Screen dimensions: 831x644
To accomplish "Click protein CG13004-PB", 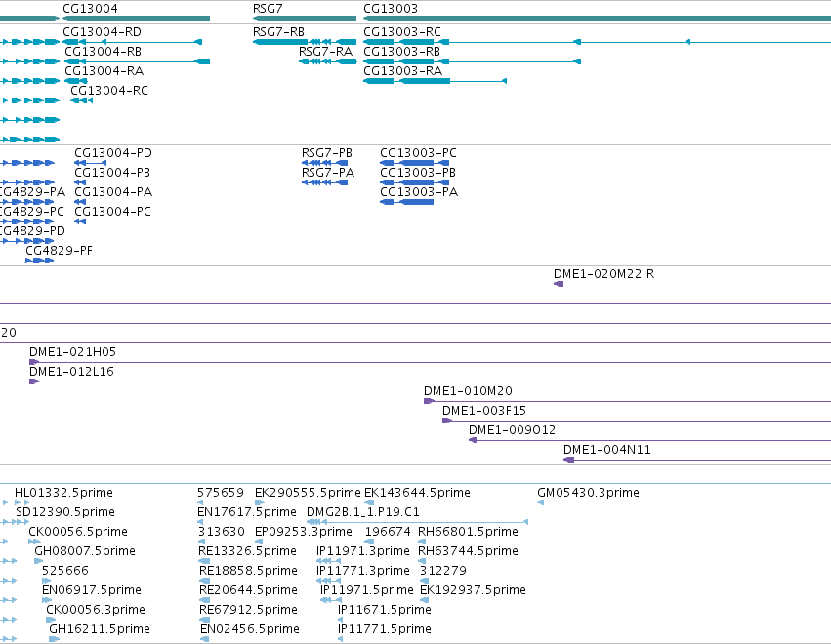I will point(80,182).
